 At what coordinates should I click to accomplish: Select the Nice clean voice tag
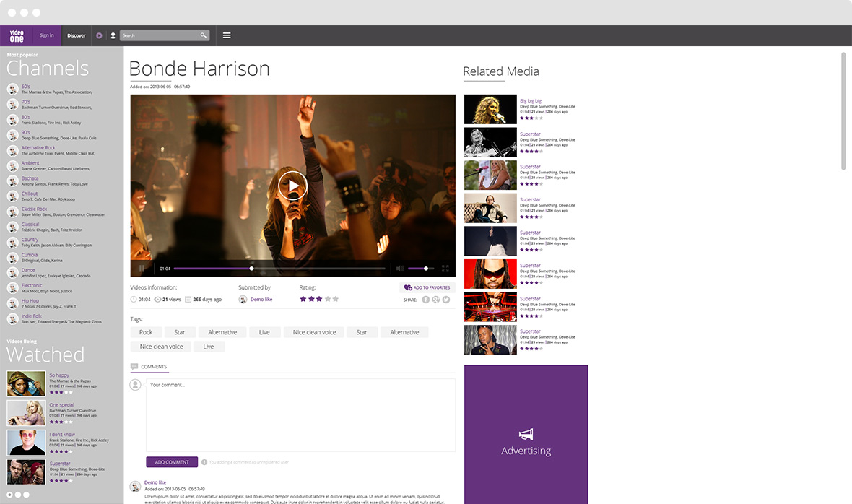[314, 332]
